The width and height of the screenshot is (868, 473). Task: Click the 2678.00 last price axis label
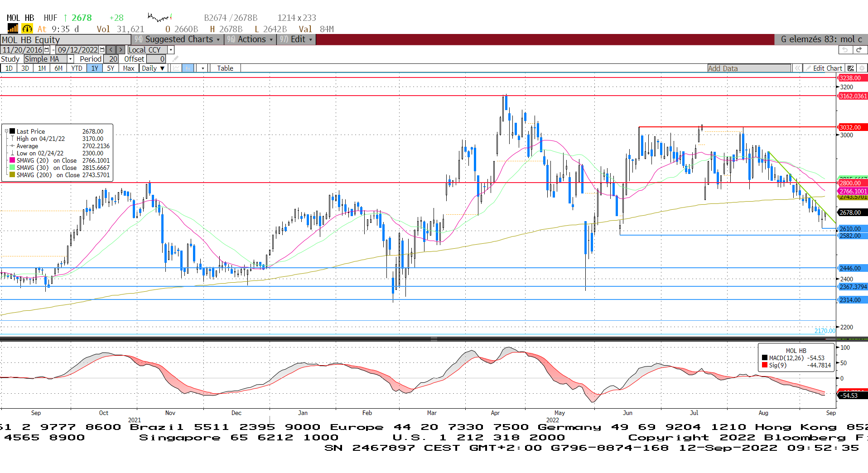click(852, 212)
